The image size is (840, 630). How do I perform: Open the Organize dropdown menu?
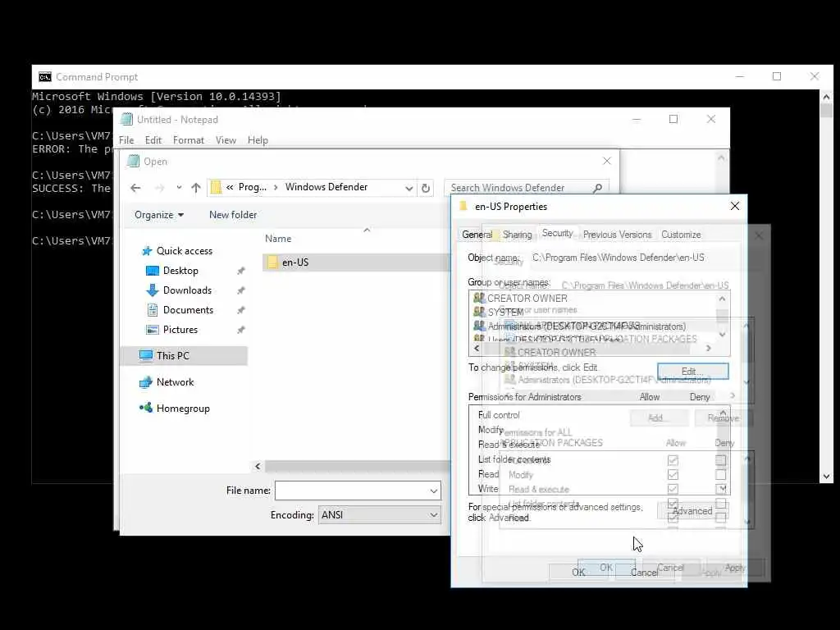(x=159, y=215)
